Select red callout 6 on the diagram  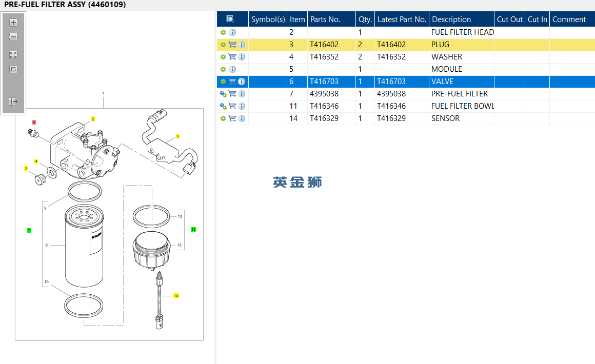(x=34, y=123)
